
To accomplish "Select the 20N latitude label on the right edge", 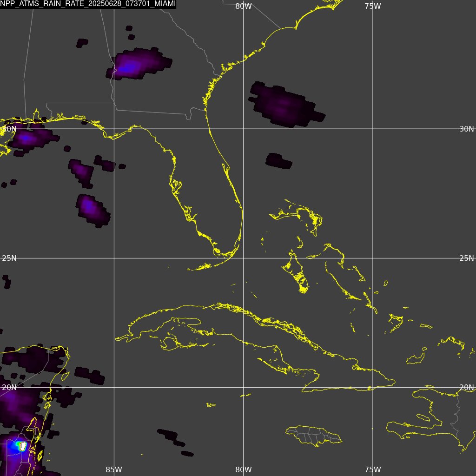I will coord(467,387).
